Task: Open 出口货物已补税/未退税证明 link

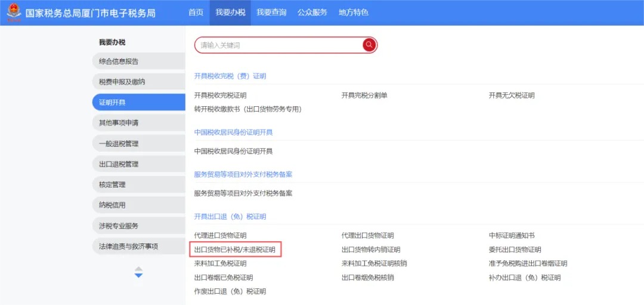Action: (x=235, y=249)
